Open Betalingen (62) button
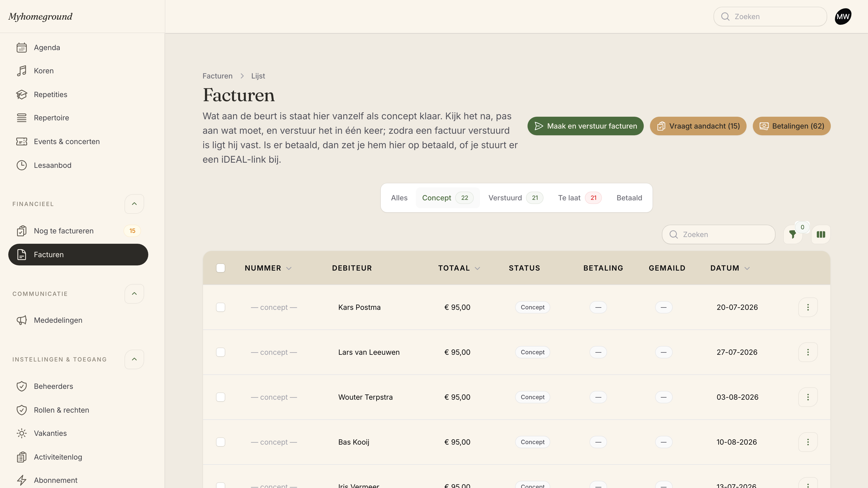The width and height of the screenshot is (868, 488). click(x=792, y=126)
